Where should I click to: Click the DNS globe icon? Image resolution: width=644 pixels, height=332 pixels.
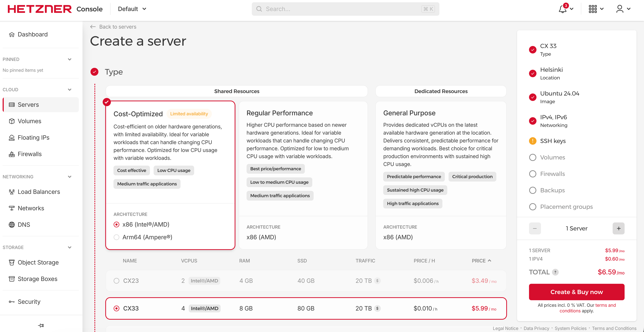(x=12, y=225)
